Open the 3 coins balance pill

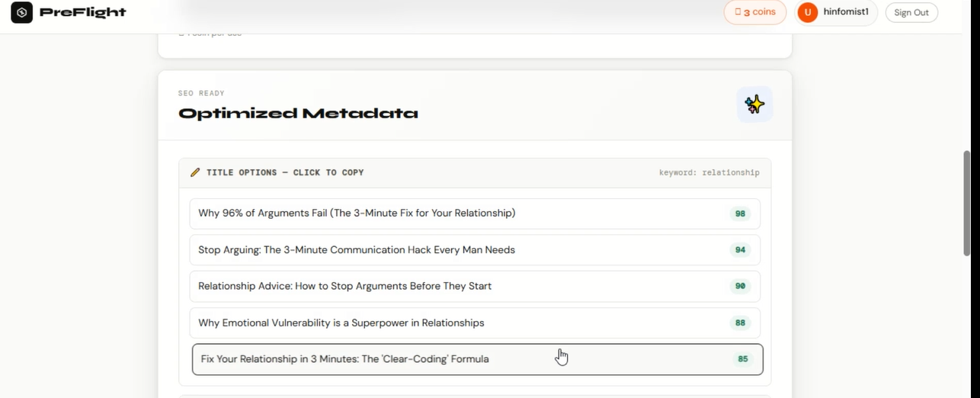(755, 12)
